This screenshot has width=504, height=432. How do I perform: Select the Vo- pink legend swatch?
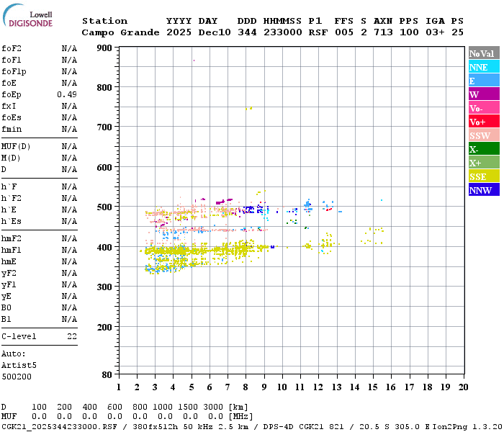[x=484, y=108]
